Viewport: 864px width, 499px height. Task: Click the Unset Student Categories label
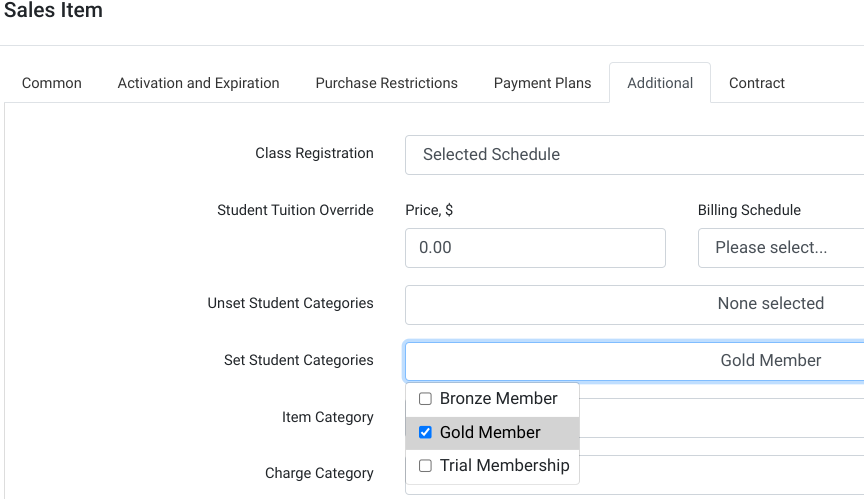coord(290,303)
